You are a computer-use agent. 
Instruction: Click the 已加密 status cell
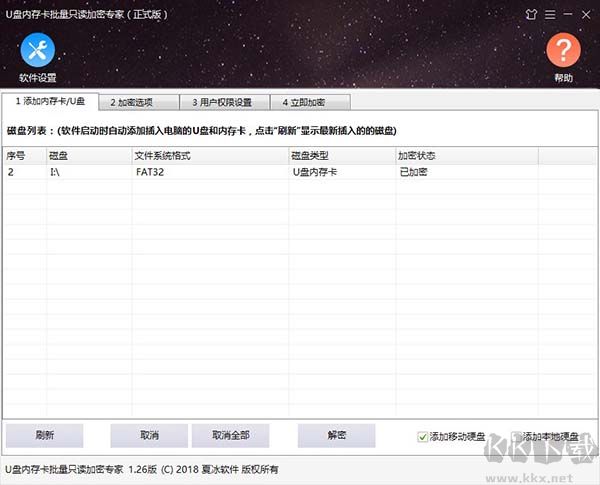467,172
